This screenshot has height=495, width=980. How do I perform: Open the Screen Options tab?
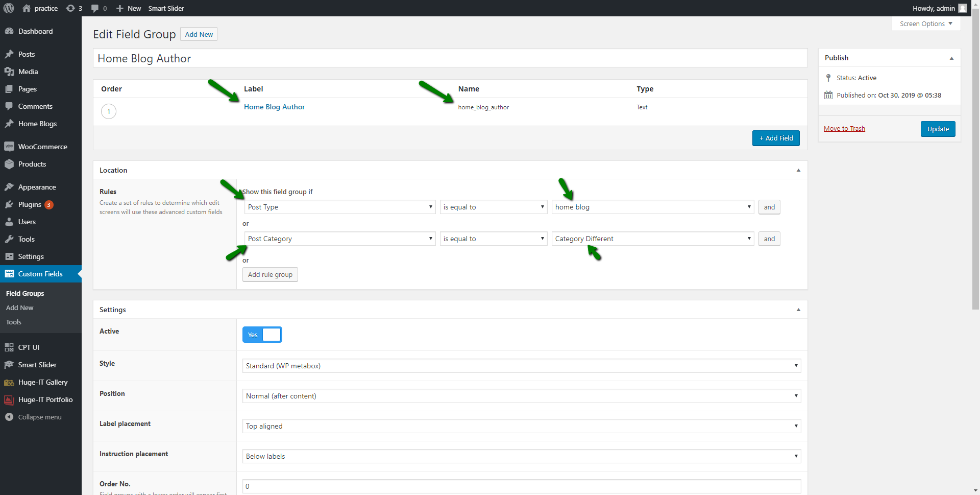click(926, 23)
